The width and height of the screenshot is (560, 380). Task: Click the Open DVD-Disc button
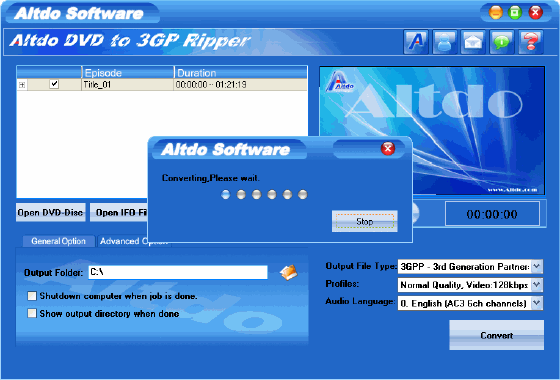pyautogui.click(x=50, y=212)
